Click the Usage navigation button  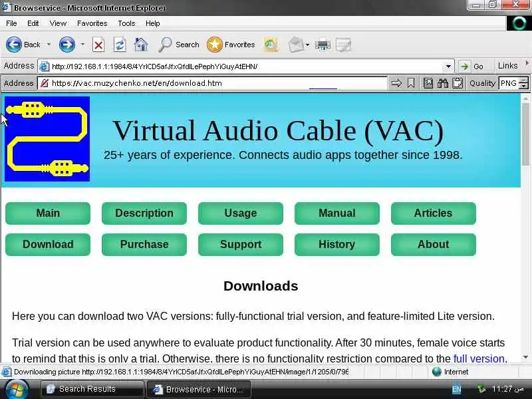[x=241, y=213]
